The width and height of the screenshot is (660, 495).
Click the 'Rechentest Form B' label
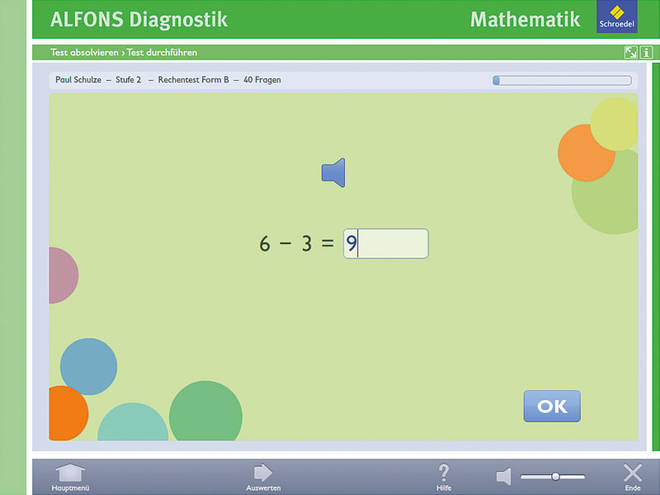click(x=194, y=80)
